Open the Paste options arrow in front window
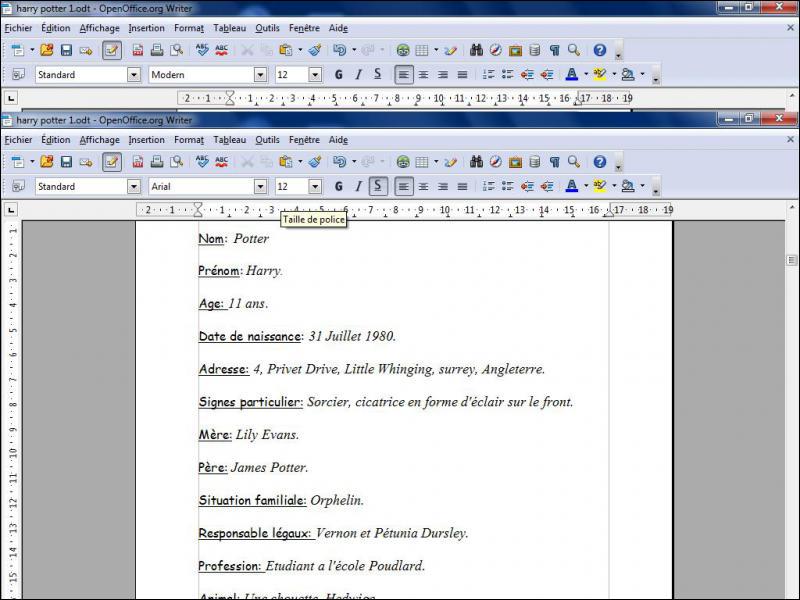The width and height of the screenshot is (800, 600). coord(300,162)
